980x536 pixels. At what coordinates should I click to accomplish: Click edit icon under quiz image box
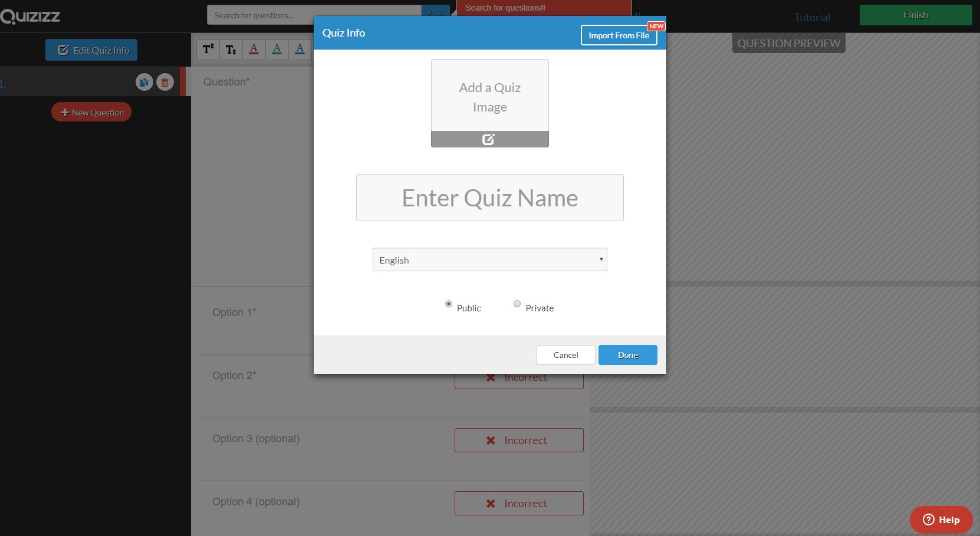(489, 139)
